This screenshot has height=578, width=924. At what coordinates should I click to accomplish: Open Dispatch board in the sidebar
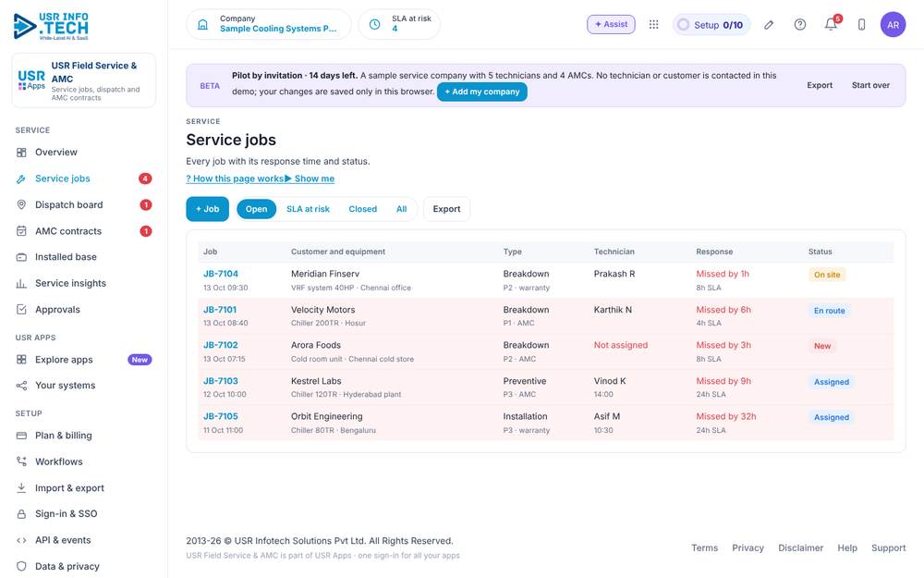(84, 204)
